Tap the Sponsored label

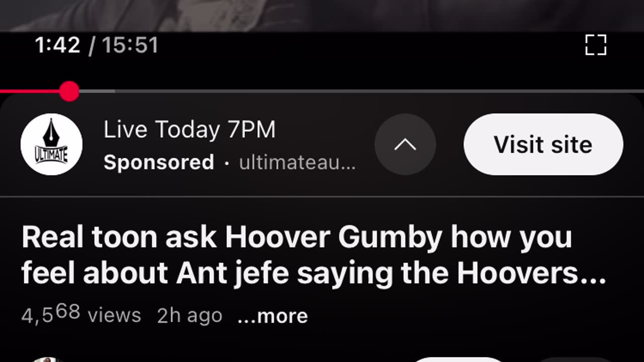tap(159, 162)
